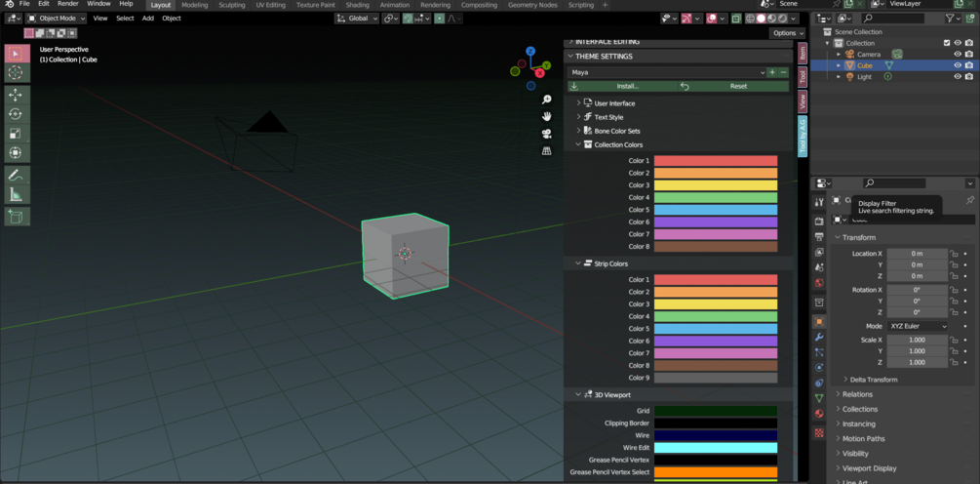Viewport: 980px width, 484px height.
Task: Remove theme preset with minus button
Action: (784, 72)
